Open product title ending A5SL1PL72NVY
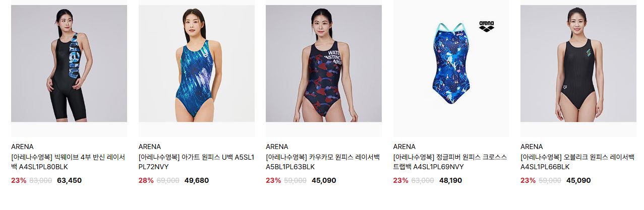644x210 pixels. point(196,162)
